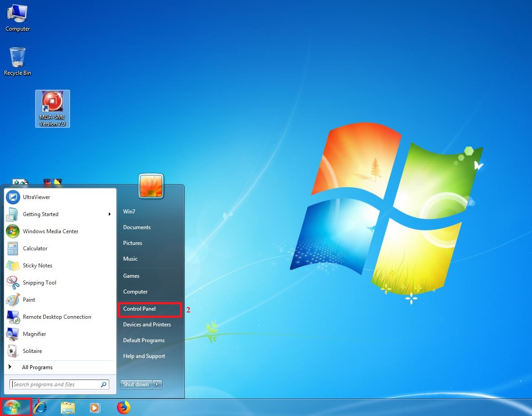This screenshot has height=416, width=532.
Task: Click the Solitaire cards icon
Action: (x=13, y=351)
